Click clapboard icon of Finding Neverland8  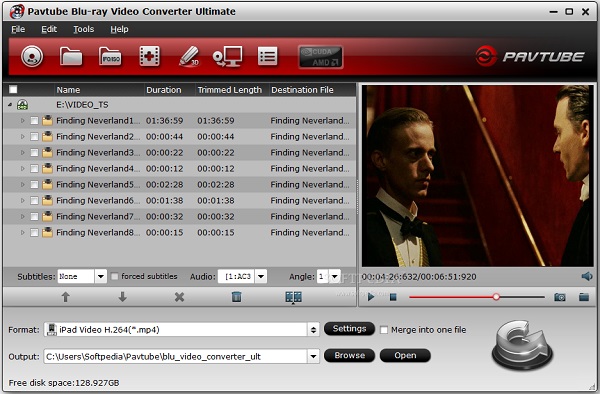click(x=47, y=232)
